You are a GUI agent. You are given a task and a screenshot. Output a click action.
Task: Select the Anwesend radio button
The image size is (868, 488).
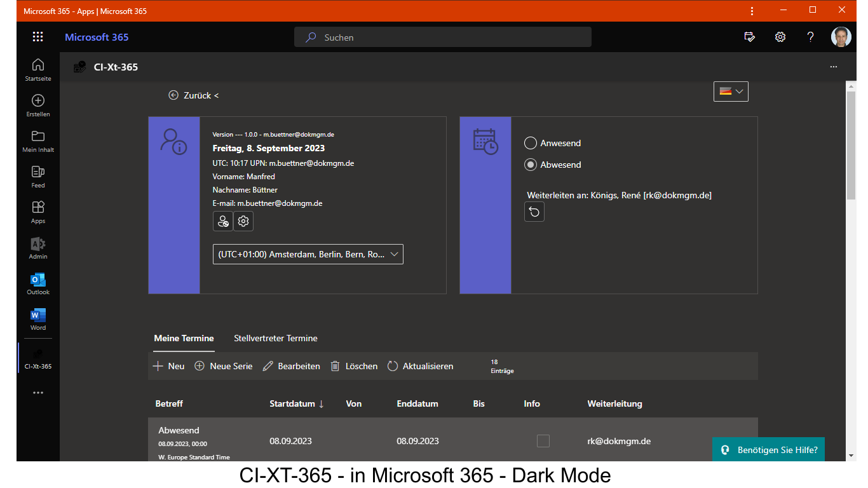531,143
